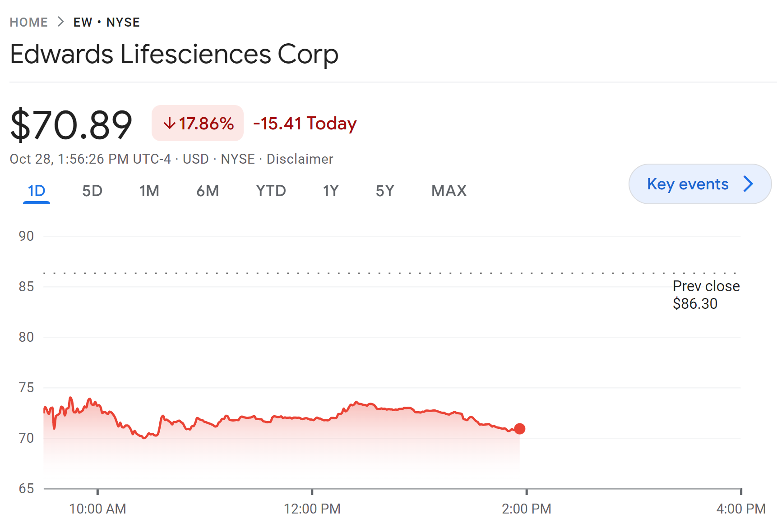Switch to the 5Y chart view

385,191
